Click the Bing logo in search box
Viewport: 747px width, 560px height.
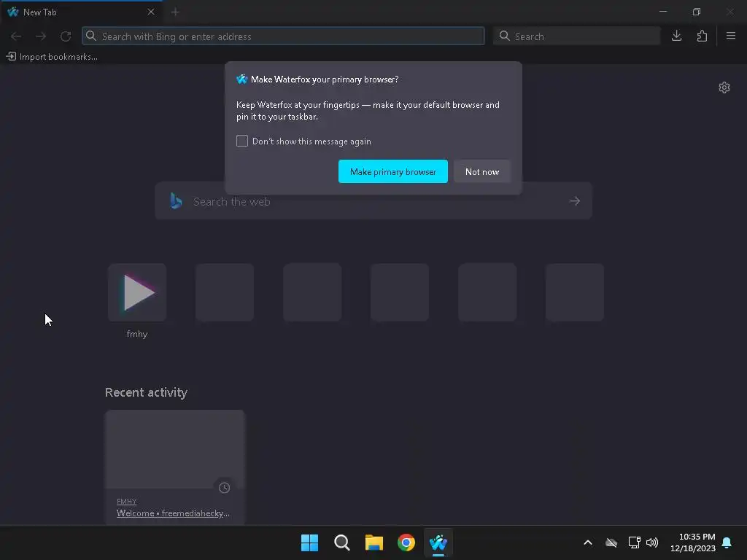tap(176, 201)
